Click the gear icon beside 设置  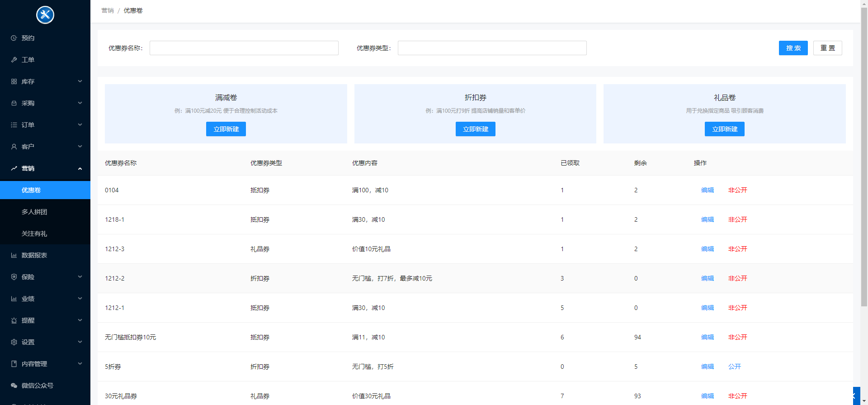(x=14, y=342)
